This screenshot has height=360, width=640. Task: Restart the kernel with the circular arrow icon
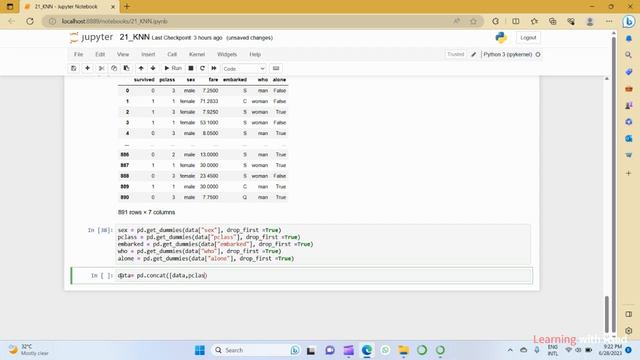click(x=202, y=68)
